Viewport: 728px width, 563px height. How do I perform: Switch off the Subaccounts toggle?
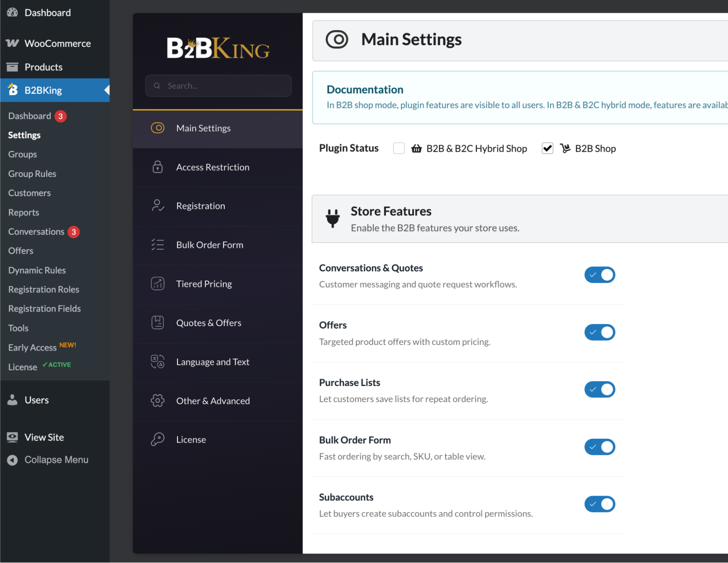600,504
